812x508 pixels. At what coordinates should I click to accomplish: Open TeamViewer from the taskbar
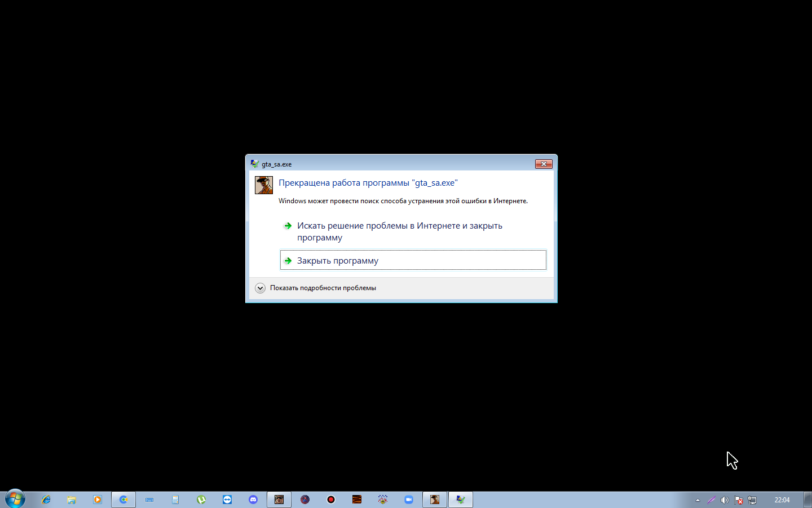click(227, 500)
